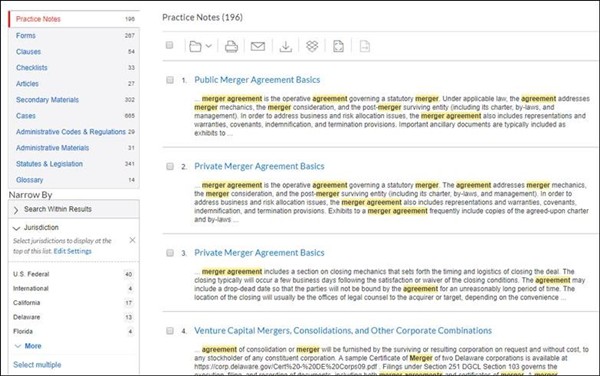
Task: Click the printer icon in toolbar
Action: [x=231, y=46]
